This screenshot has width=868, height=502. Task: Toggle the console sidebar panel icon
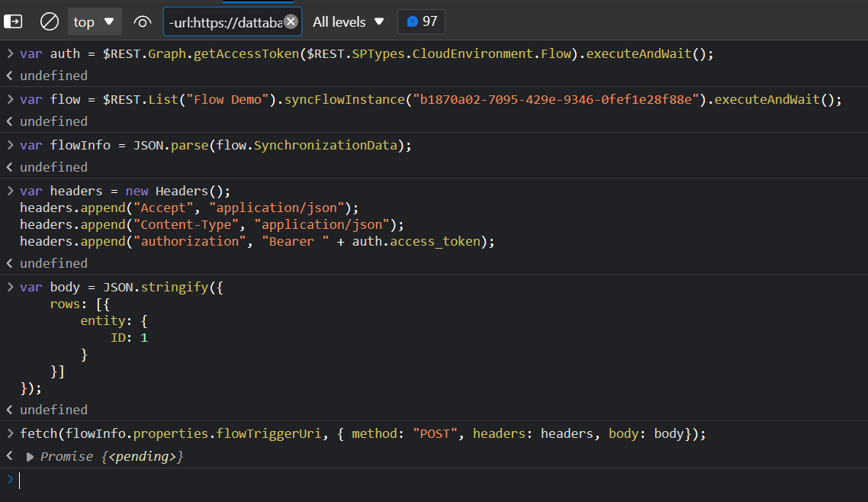13,21
